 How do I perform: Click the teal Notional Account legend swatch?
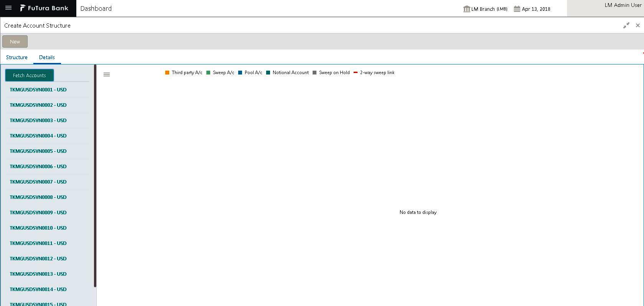(268, 73)
